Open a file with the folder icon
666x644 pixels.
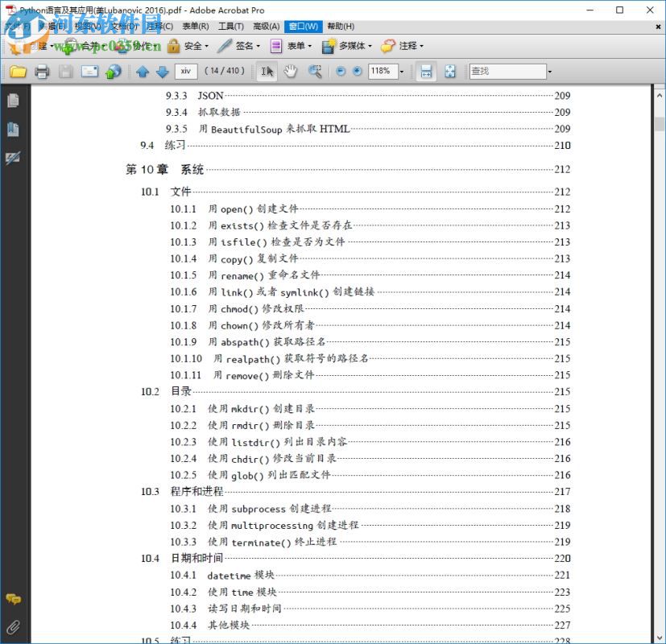(18, 72)
